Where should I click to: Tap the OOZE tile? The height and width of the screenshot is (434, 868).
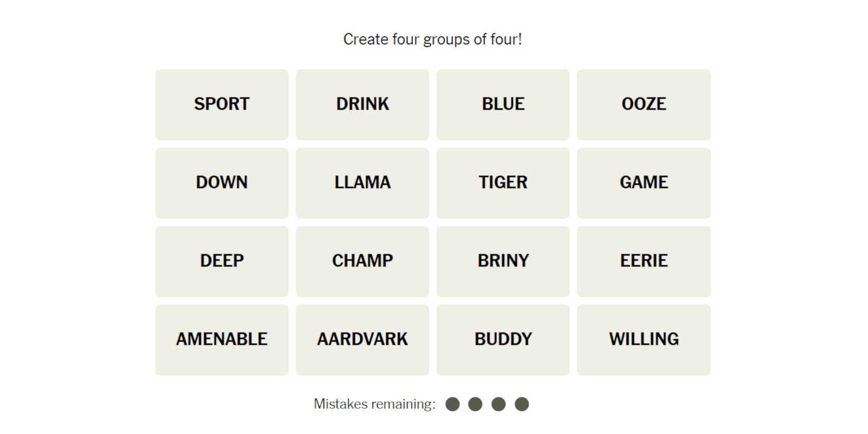tap(643, 104)
